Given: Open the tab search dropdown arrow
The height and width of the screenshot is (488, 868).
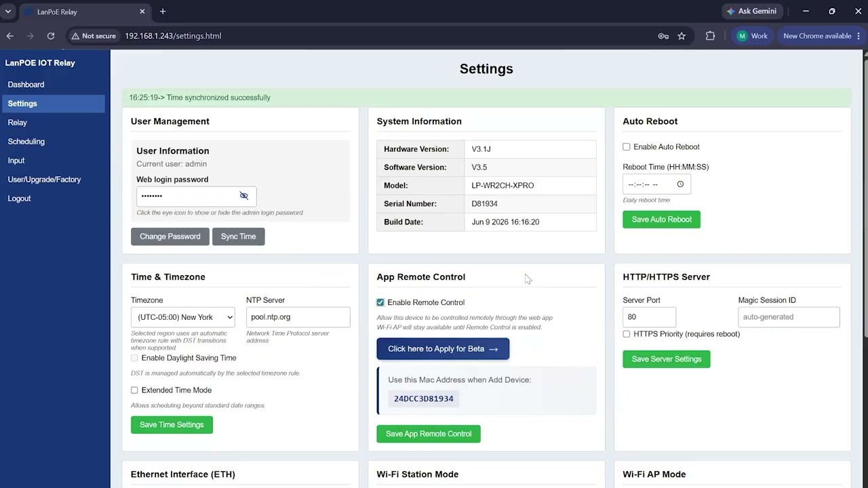Looking at the screenshot, I should [x=8, y=12].
